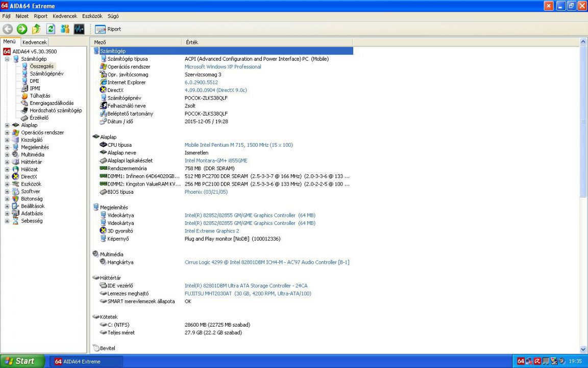Go up one level with Up arrow icon
588x368 pixels.
(36, 29)
